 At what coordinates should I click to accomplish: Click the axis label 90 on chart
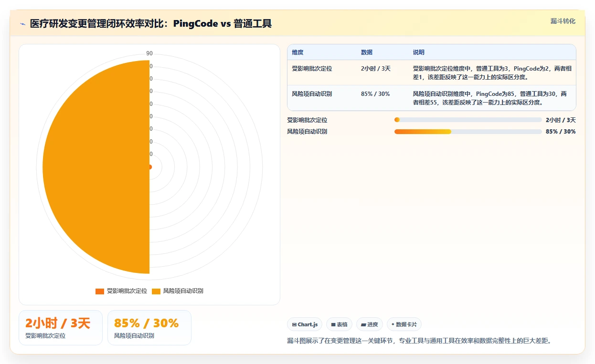[149, 53]
